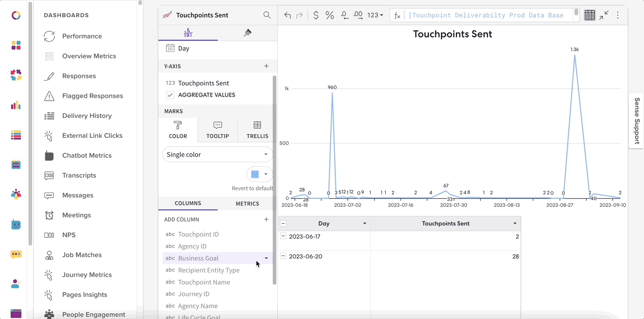This screenshot has height=319, width=644.
Task: Click the redo arrow in toolbar
Action: (299, 15)
